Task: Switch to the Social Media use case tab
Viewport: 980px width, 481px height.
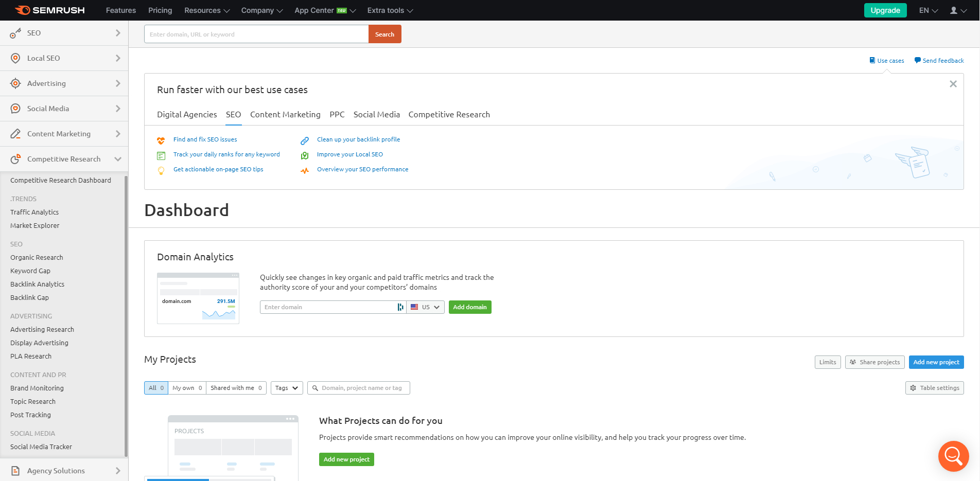Action: [x=377, y=115]
